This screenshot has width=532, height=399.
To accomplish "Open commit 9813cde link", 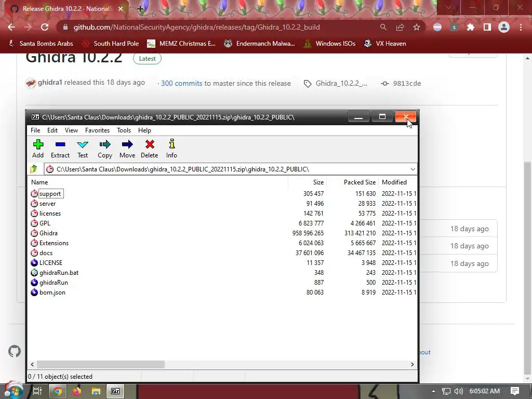I will coord(407,84).
